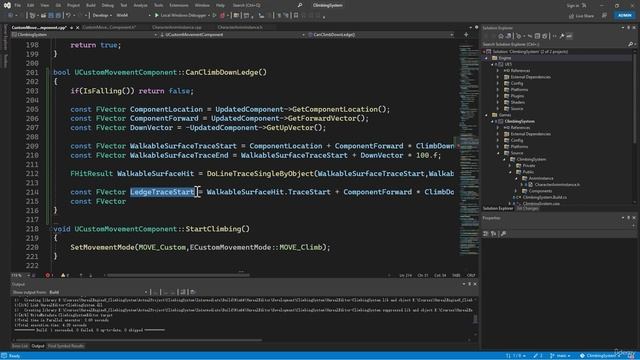Close the active CustomMovementComponent.cpp tab
The width and height of the screenshot is (640, 360).
(x=78, y=28)
